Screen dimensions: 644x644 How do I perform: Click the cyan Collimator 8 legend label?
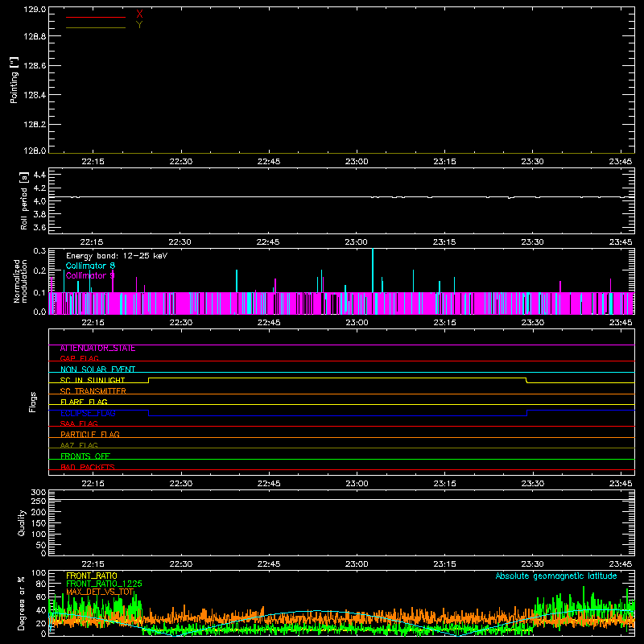[x=90, y=266]
